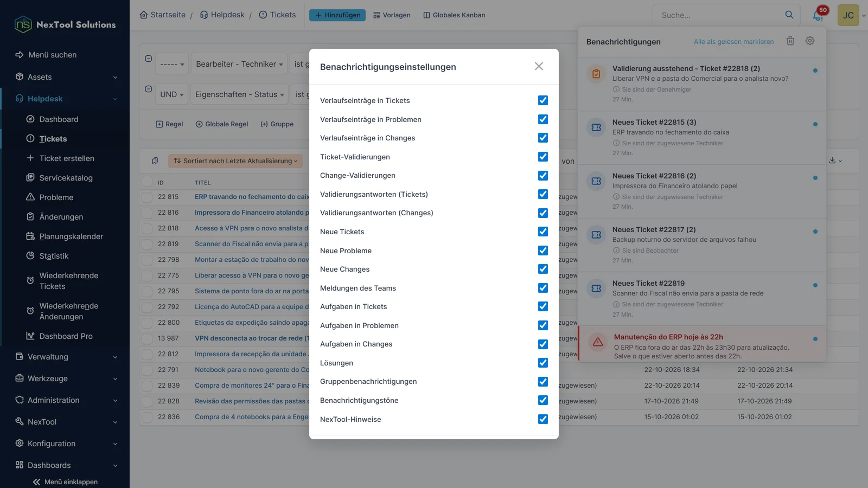Click the ticket icon of Neues Ticket #22815

tap(596, 127)
